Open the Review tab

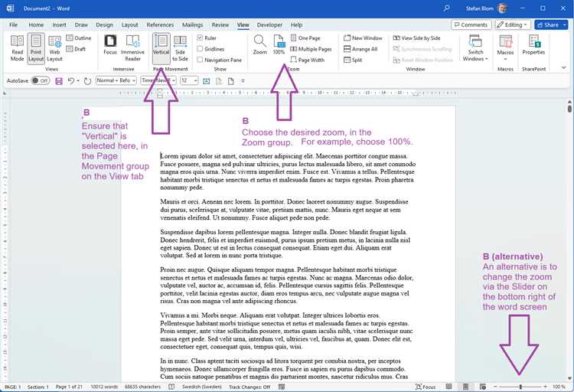point(220,25)
